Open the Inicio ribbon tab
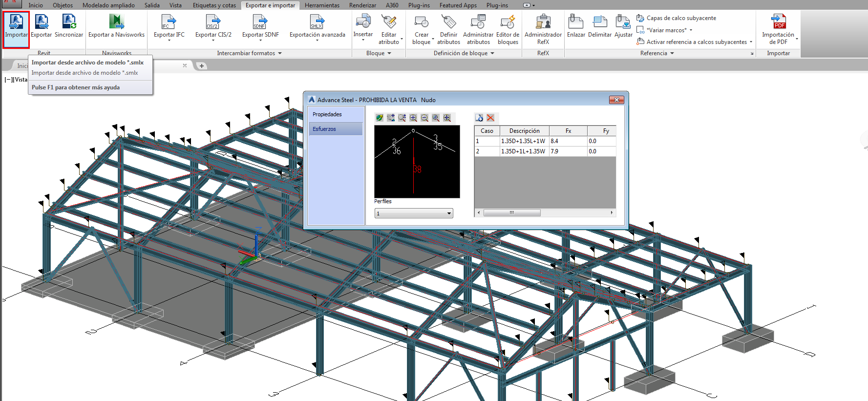The height and width of the screenshot is (401, 868). coord(36,5)
